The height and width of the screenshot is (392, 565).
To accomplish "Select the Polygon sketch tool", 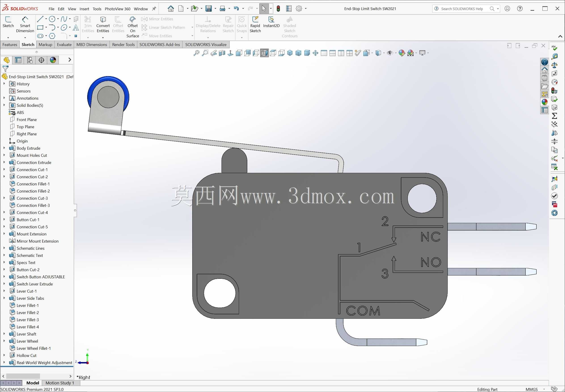I will (x=52, y=36).
